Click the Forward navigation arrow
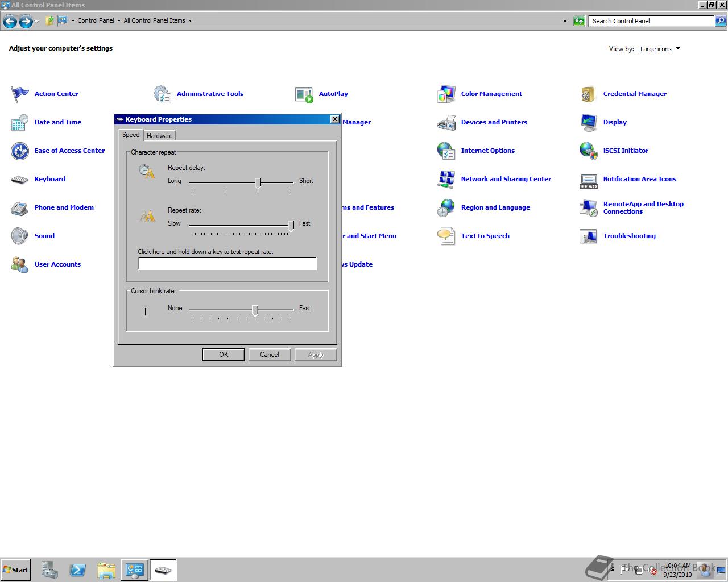728x582 pixels. (26, 22)
